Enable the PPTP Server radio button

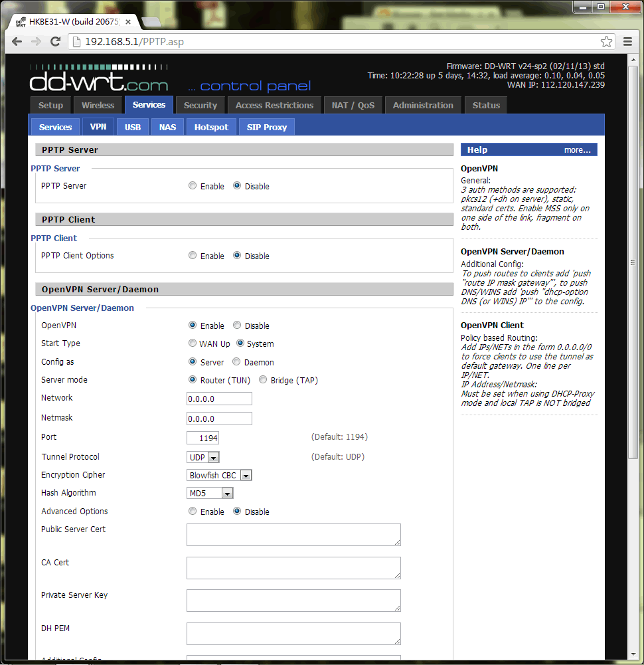click(x=193, y=186)
